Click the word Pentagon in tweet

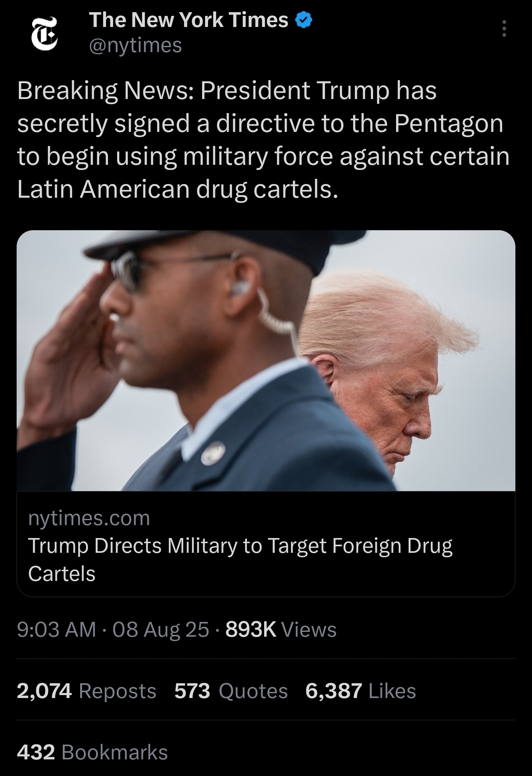(449, 123)
